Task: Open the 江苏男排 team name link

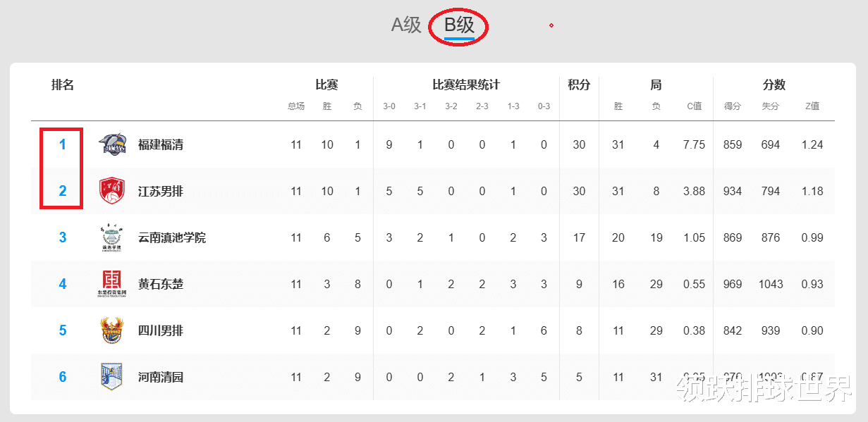Action: [161, 191]
